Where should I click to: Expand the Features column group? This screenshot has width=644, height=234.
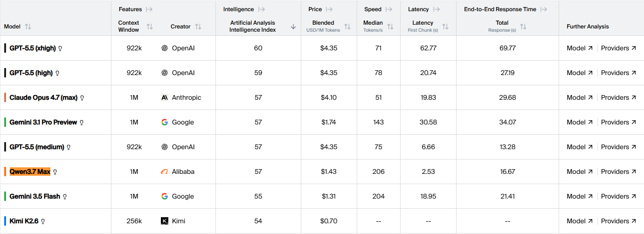point(149,9)
